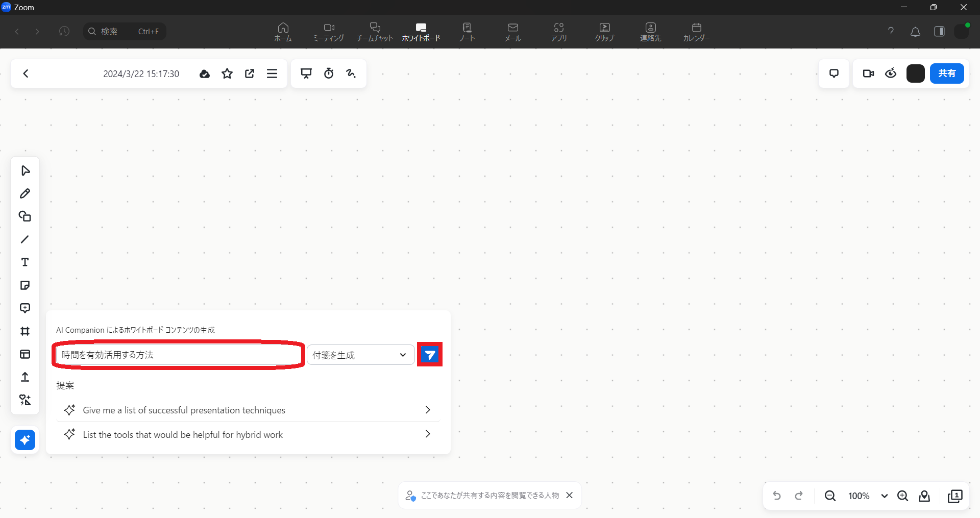Send the AI Companion prompt

[x=430, y=355]
